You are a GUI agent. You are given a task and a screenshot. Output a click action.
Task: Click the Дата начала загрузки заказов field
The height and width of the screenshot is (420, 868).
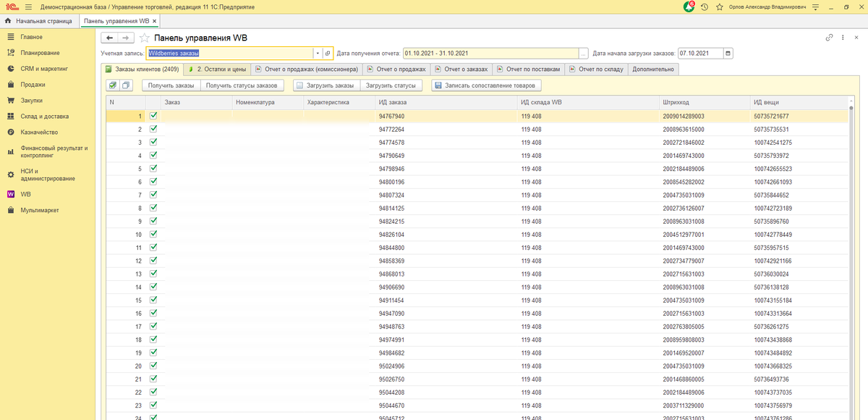point(700,53)
